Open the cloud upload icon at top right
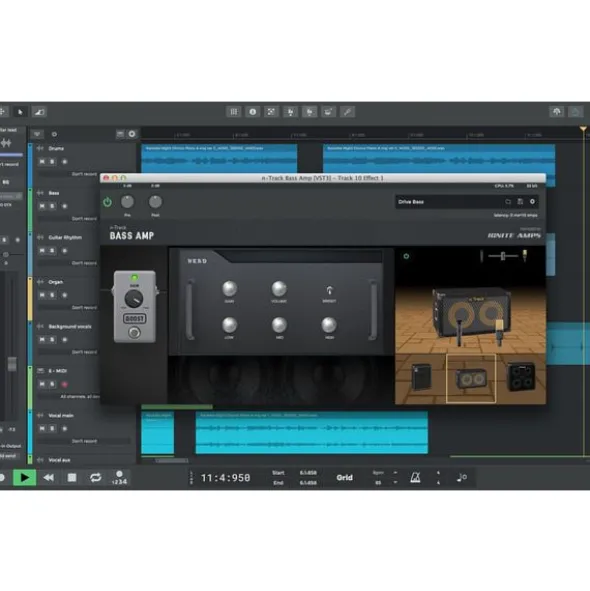The image size is (590, 591). 556,112
